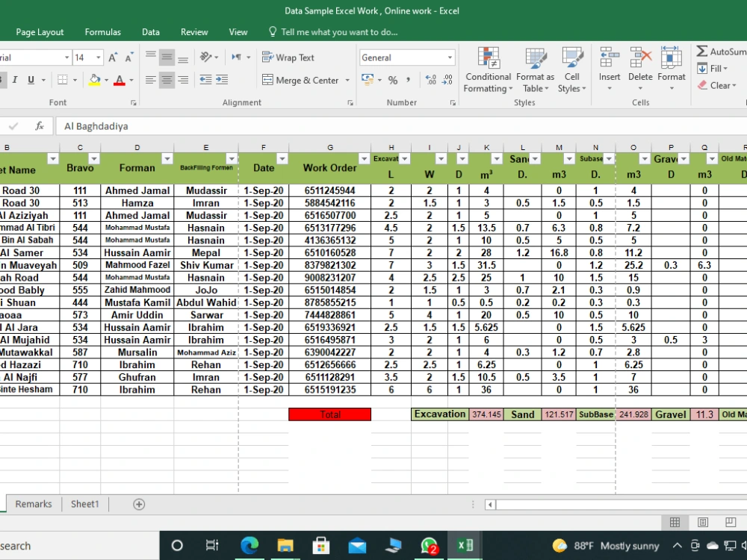Toggle italic formatting on
Viewport: 747px width, 560px height.
pos(15,79)
